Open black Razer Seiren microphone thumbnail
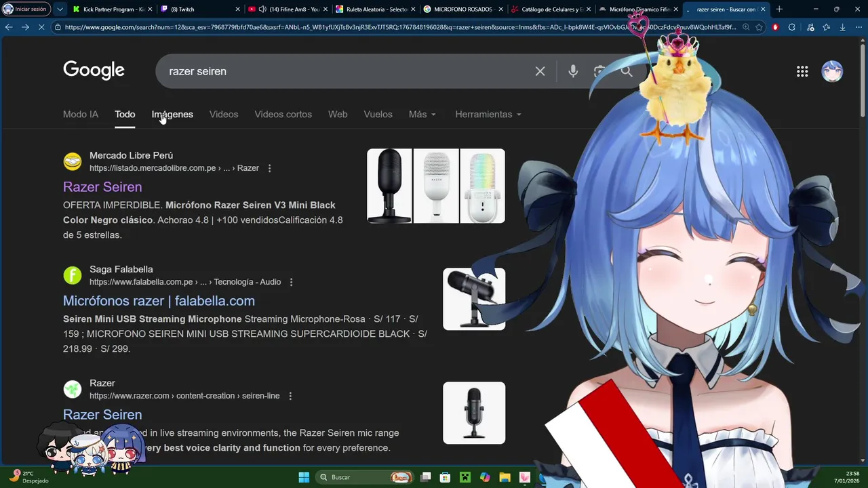868x488 pixels. click(389, 186)
